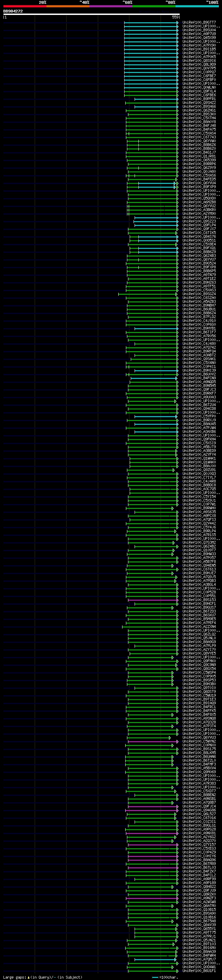
Task: Select hit UniRef100_Q7Y157
Action: tap(199, 844)
